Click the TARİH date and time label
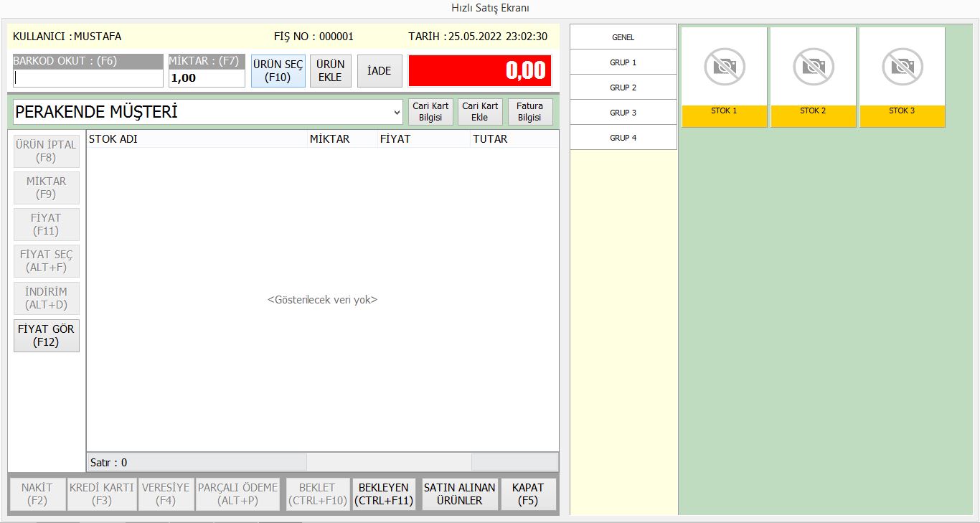 [x=478, y=37]
